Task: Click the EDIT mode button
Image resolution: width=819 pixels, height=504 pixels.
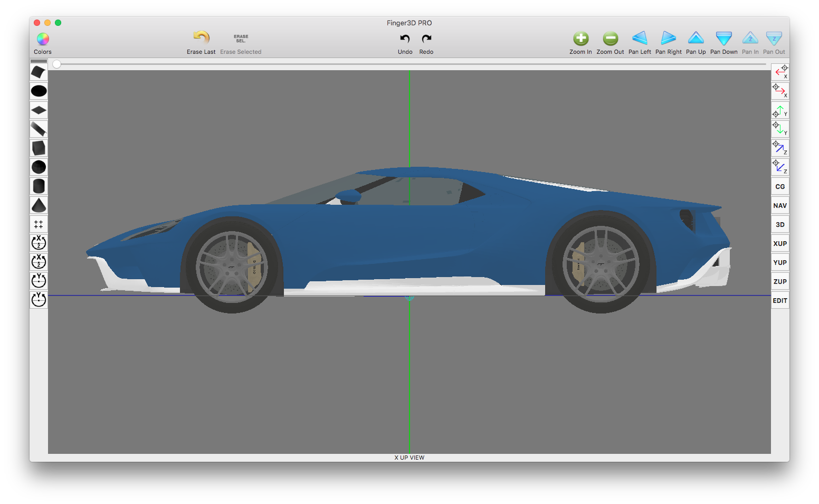Action: point(780,300)
